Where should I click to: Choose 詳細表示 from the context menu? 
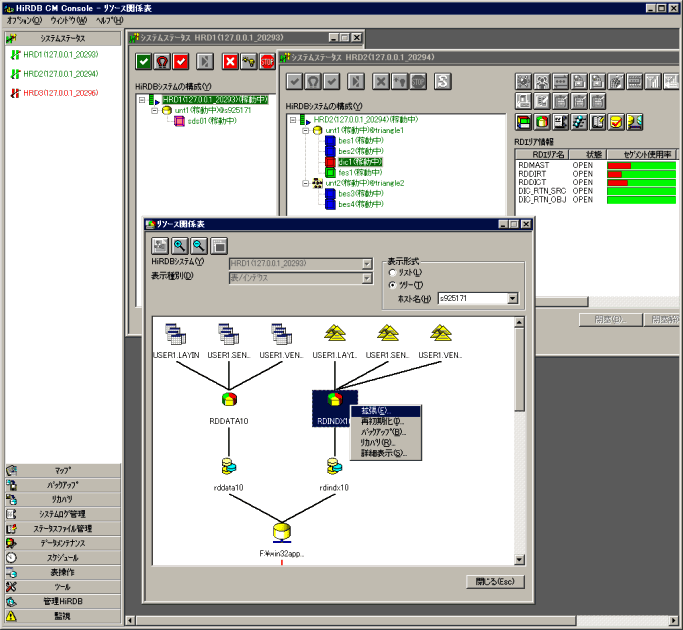tap(384, 453)
